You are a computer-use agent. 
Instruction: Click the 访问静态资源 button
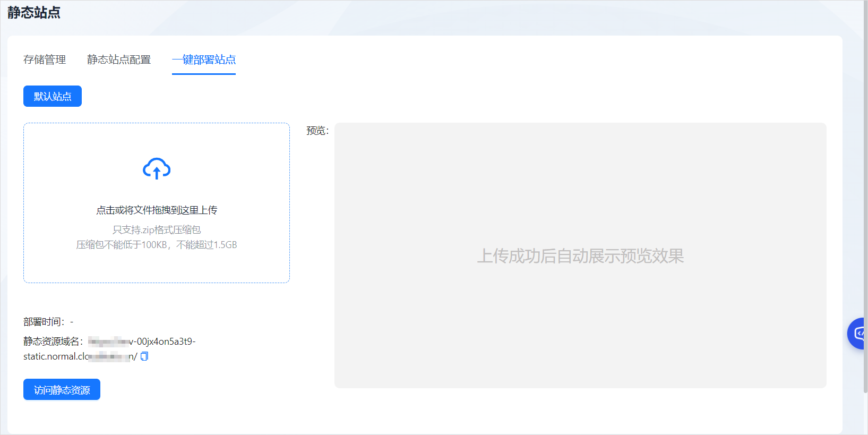point(62,389)
